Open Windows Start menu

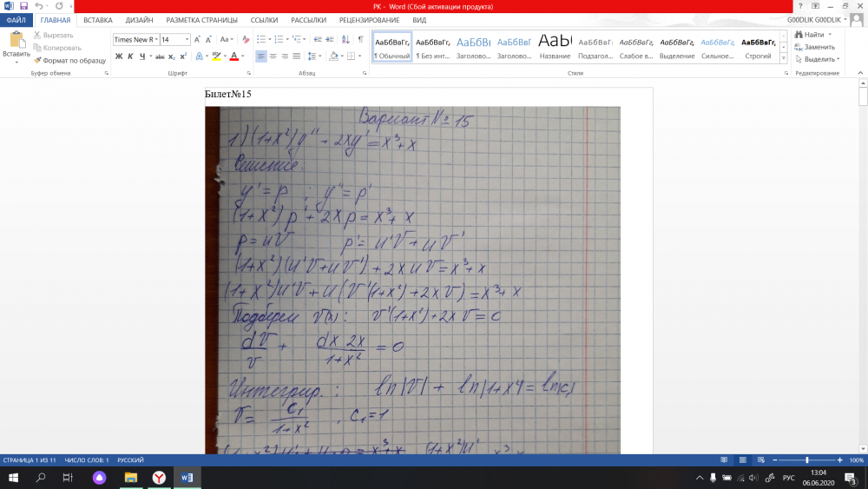13,478
